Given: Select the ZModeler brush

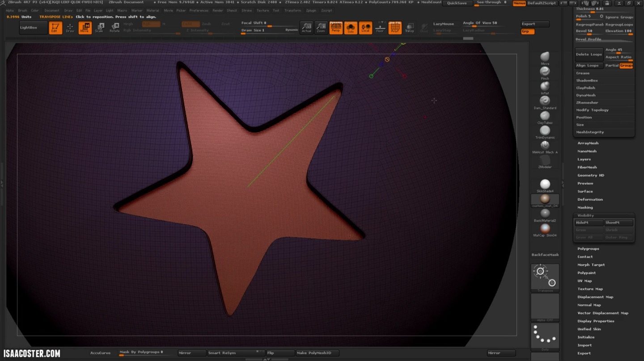Looking at the screenshot, I should pos(545,161).
